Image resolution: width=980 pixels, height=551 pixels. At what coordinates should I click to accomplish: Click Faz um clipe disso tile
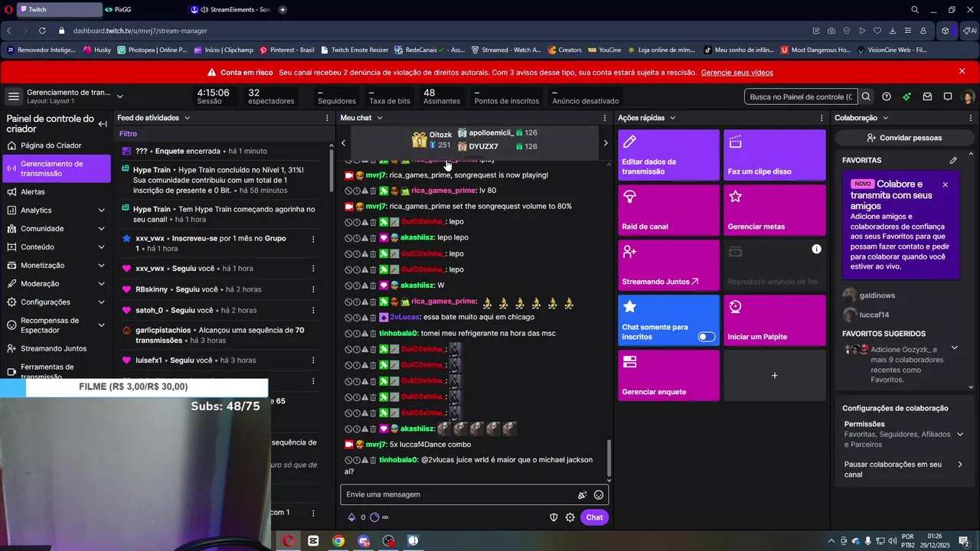(x=774, y=155)
